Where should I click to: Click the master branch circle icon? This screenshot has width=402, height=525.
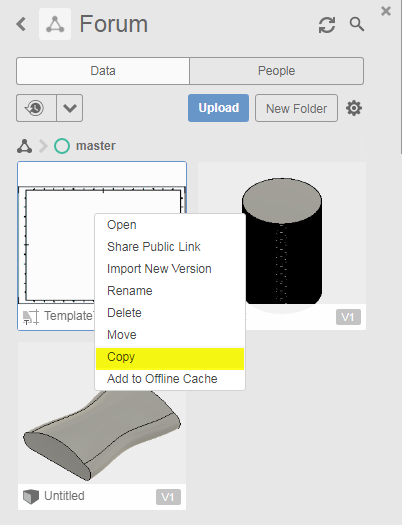pyautogui.click(x=62, y=146)
